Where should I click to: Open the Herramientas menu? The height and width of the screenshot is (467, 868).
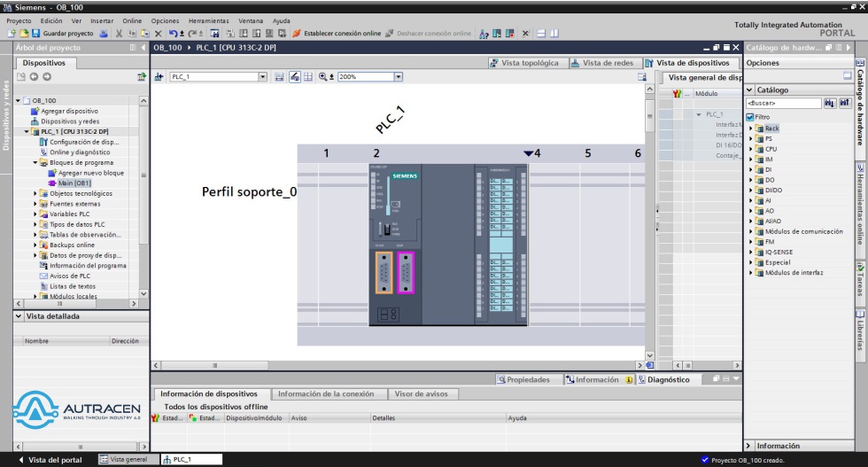point(209,20)
